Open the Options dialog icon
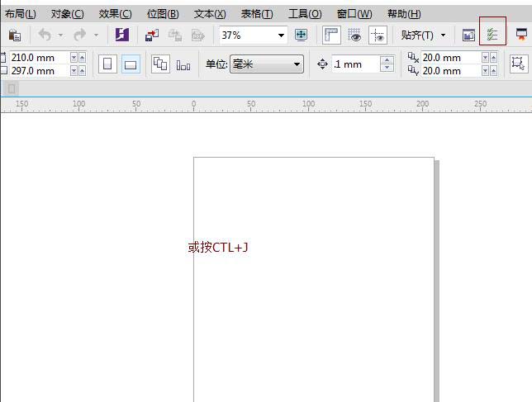 492,35
